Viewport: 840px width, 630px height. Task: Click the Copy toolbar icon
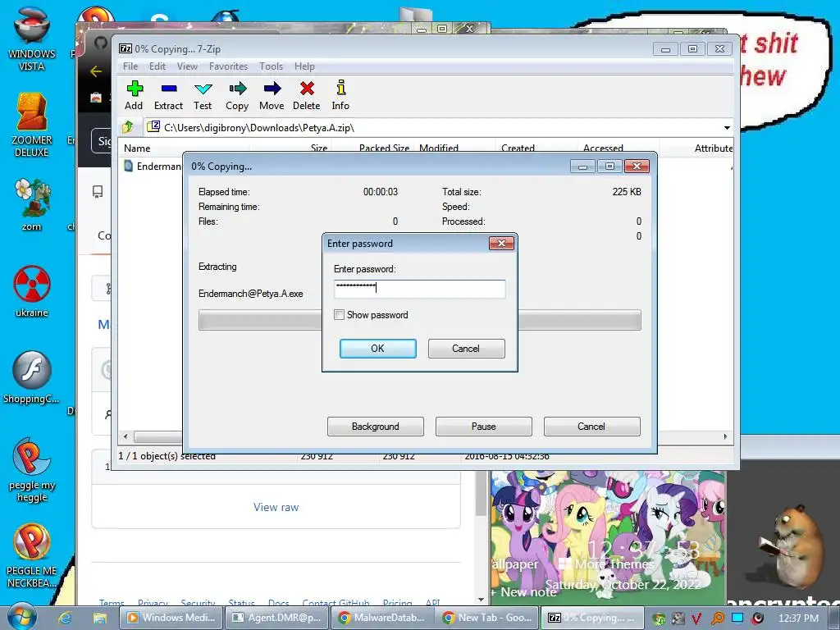(x=237, y=95)
